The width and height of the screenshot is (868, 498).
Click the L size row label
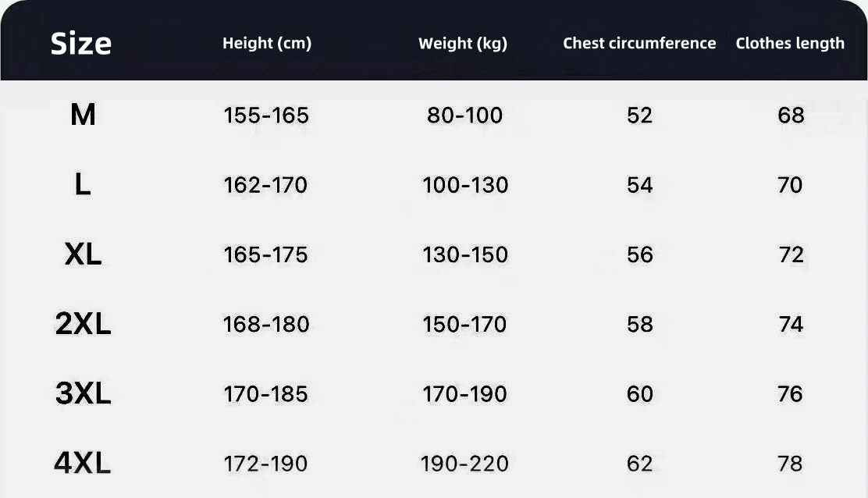pyautogui.click(x=83, y=185)
